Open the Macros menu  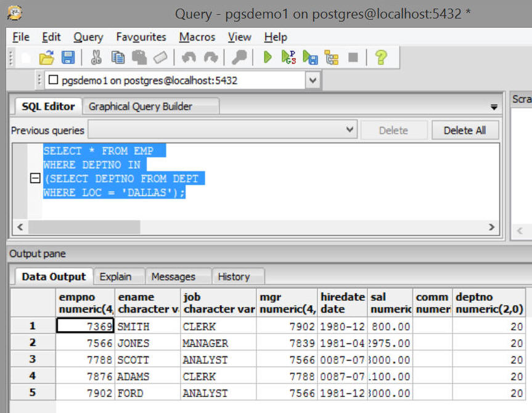coord(197,37)
